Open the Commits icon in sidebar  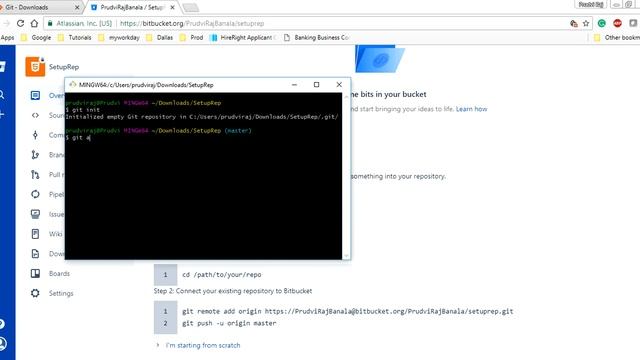click(35, 135)
